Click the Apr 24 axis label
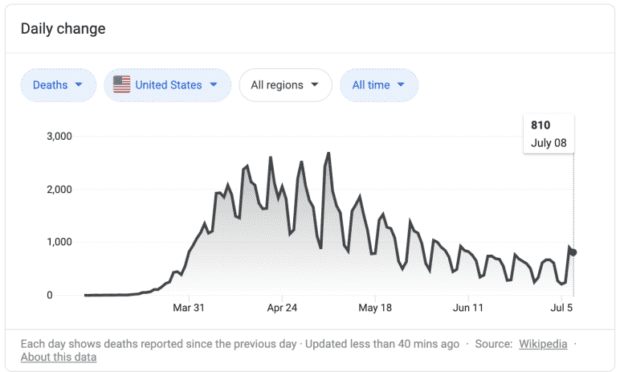 pos(282,308)
